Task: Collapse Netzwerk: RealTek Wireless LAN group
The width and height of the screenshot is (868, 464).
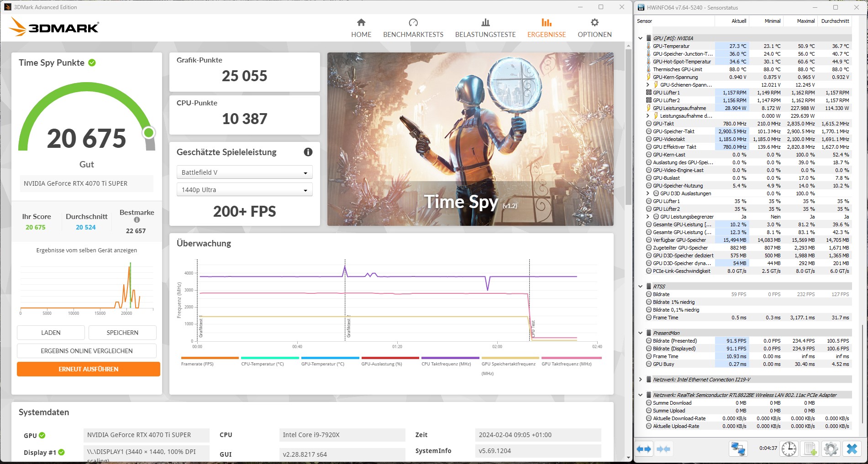Action: pos(640,395)
